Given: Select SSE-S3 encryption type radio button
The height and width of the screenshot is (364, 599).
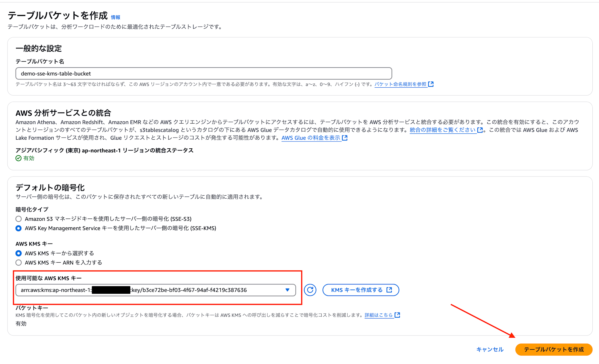Looking at the screenshot, I should click(19, 219).
